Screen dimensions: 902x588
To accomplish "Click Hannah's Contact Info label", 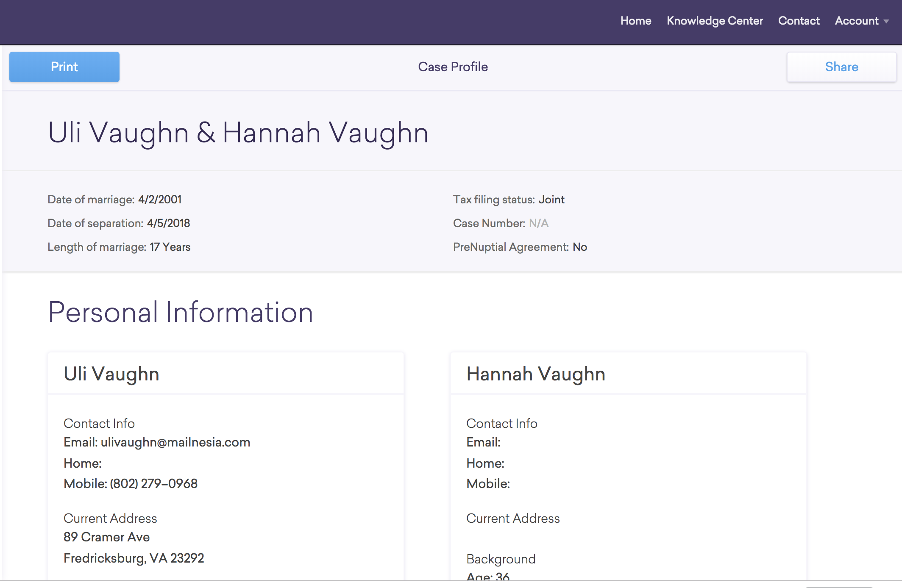I will (502, 424).
